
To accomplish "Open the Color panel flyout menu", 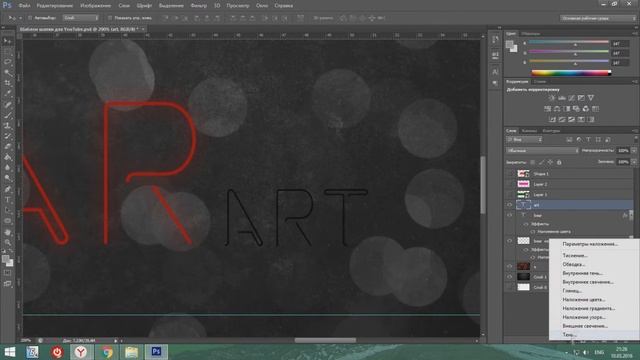I will tap(635, 33).
